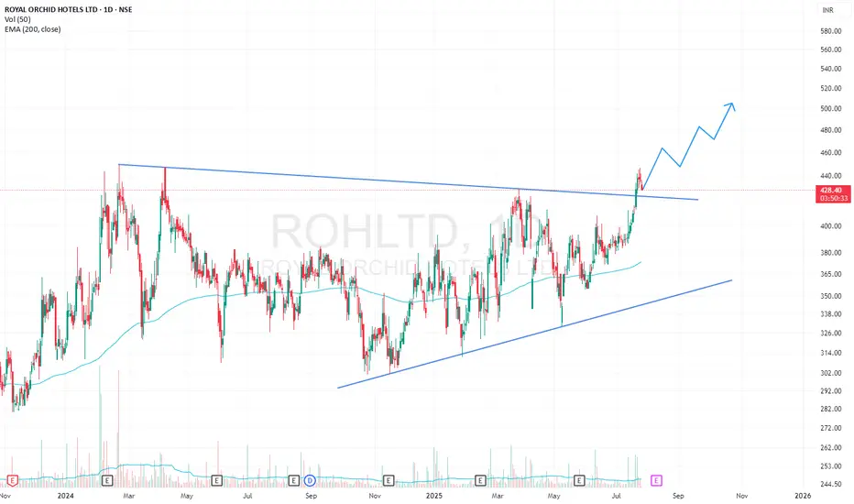Click the 380.00 price axis label

point(831,253)
